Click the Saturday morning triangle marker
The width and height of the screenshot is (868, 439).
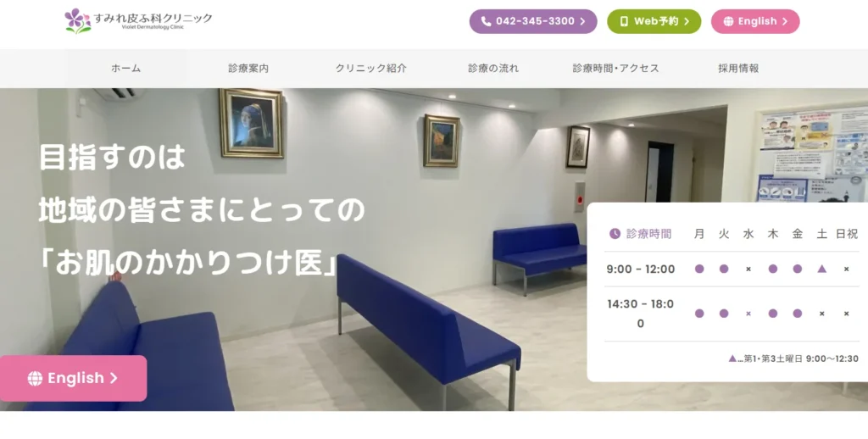[821, 269]
